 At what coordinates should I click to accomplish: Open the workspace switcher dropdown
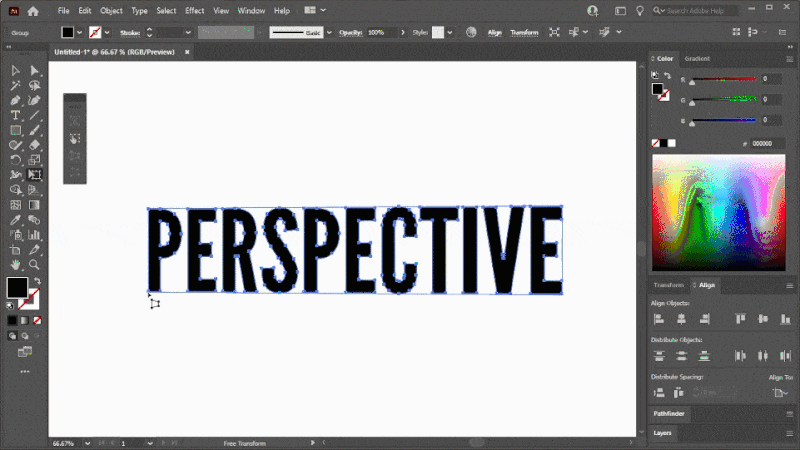315,10
